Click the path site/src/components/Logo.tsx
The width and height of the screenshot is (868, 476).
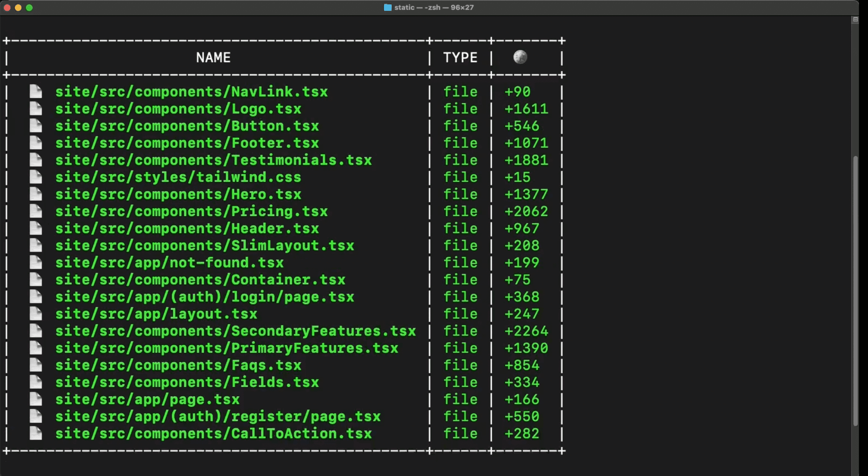click(178, 109)
